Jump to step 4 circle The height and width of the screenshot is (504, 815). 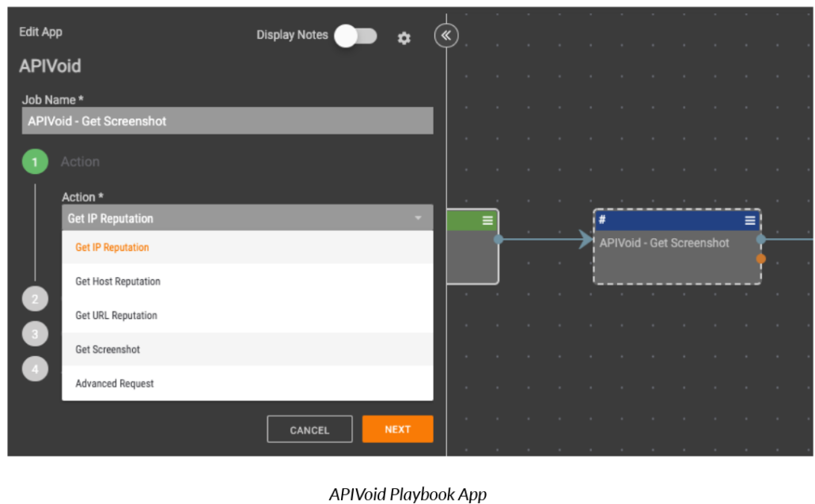(x=35, y=369)
